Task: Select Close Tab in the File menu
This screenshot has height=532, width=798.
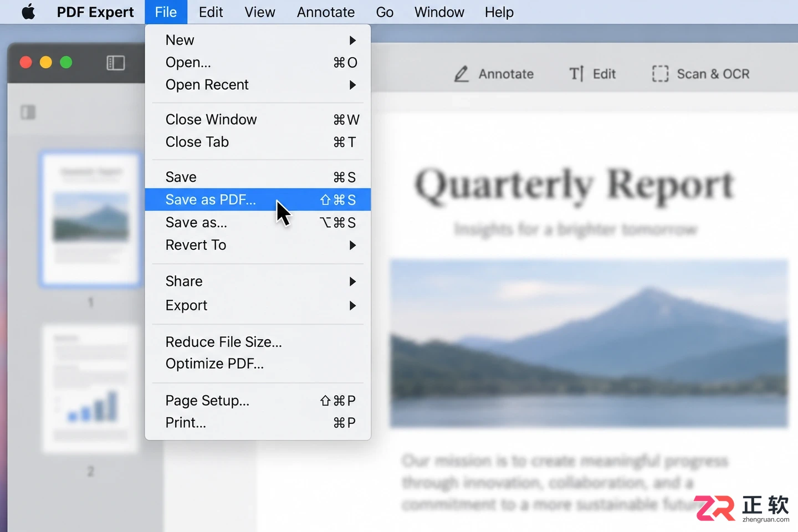Action: point(258,142)
